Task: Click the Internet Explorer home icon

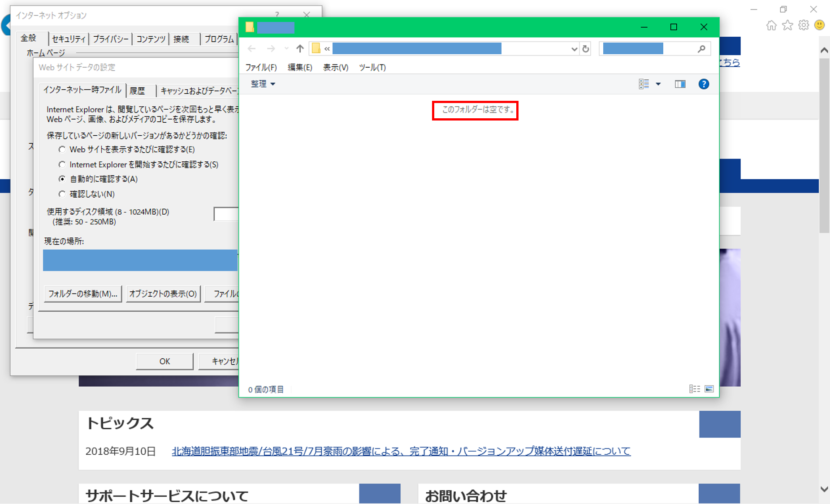Action: (x=771, y=26)
